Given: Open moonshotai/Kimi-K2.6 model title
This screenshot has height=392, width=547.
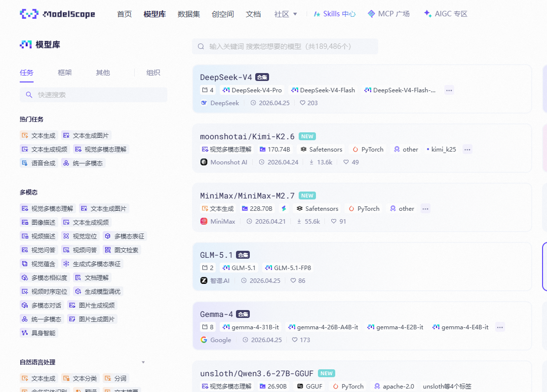Looking at the screenshot, I should tap(247, 136).
